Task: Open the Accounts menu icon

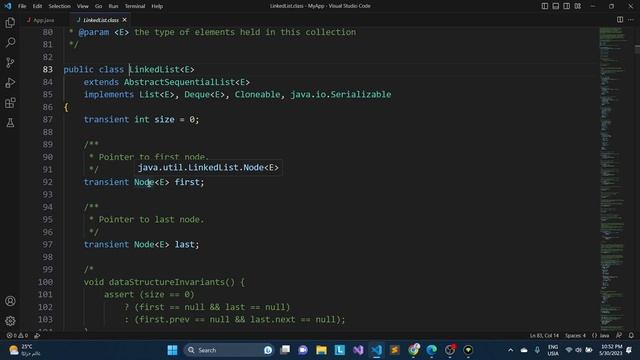Action: 10,301
